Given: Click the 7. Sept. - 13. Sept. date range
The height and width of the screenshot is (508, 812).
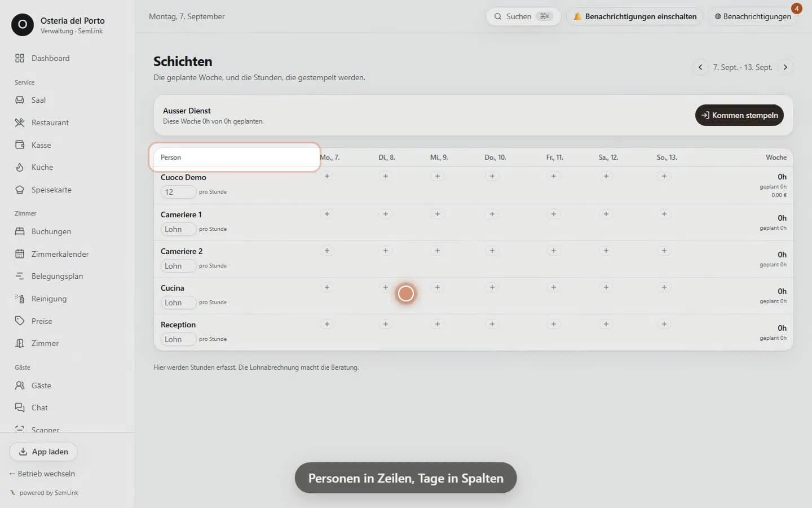Looking at the screenshot, I should (743, 67).
